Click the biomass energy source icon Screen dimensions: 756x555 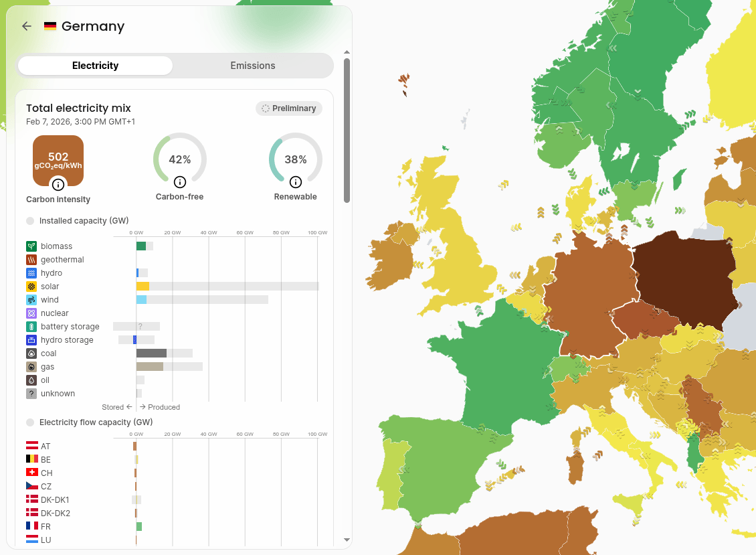point(31,246)
